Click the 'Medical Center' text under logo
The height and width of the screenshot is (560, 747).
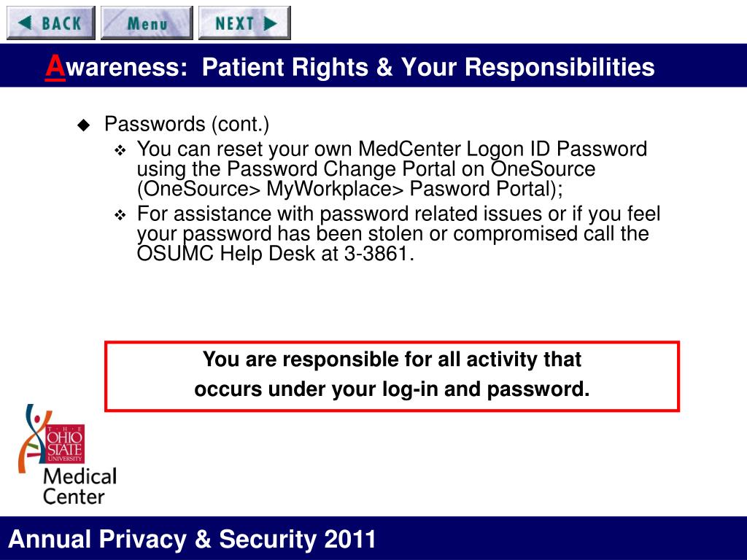pyautogui.click(x=80, y=486)
